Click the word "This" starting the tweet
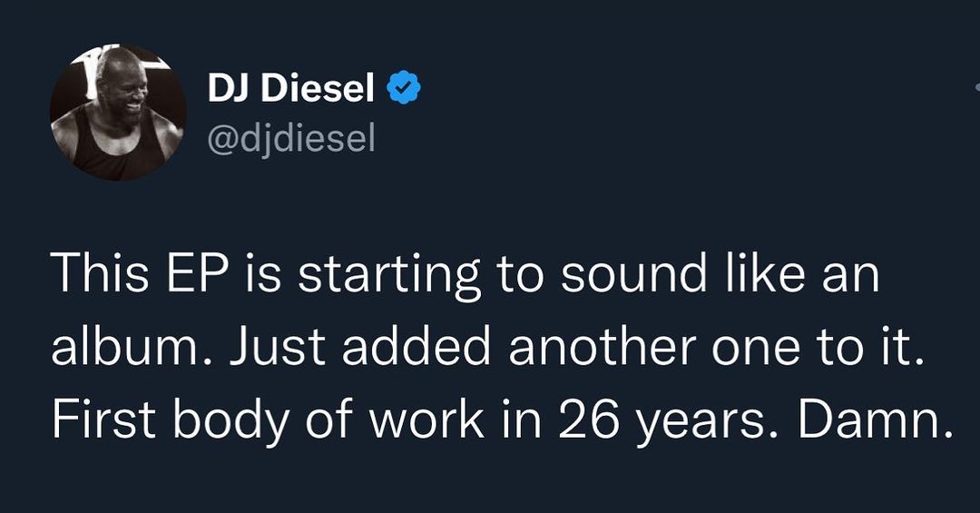The image size is (980, 513). click(x=93, y=276)
